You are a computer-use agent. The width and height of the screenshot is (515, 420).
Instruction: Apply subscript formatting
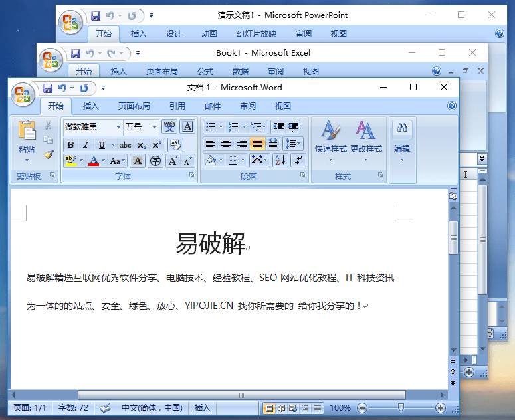coord(142,145)
